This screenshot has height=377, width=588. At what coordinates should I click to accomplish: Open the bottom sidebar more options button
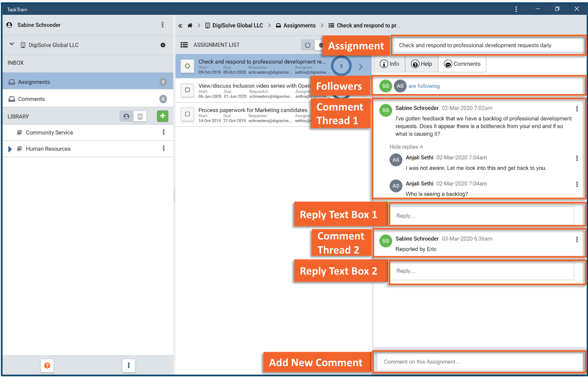click(x=129, y=365)
